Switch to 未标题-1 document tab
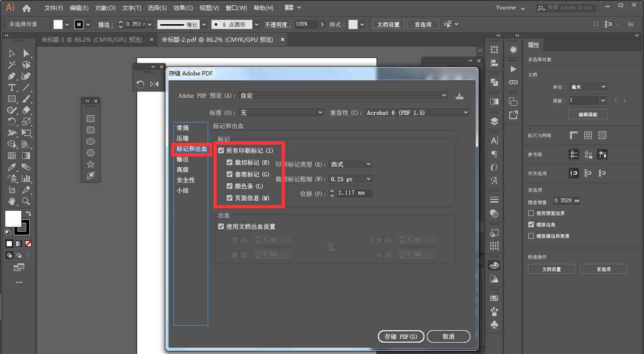 tap(92, 40)
